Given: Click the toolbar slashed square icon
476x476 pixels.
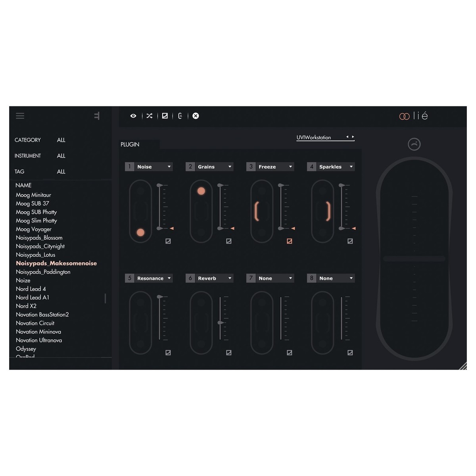Looking at the screenshot, I should coord(165,116).
